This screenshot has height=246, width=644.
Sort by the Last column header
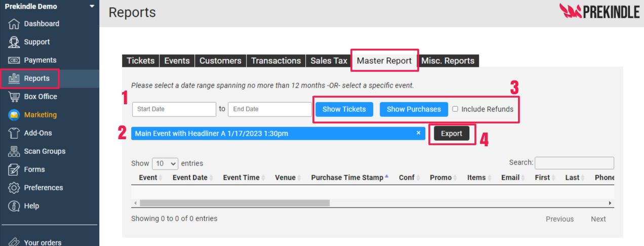pos(575,178)
